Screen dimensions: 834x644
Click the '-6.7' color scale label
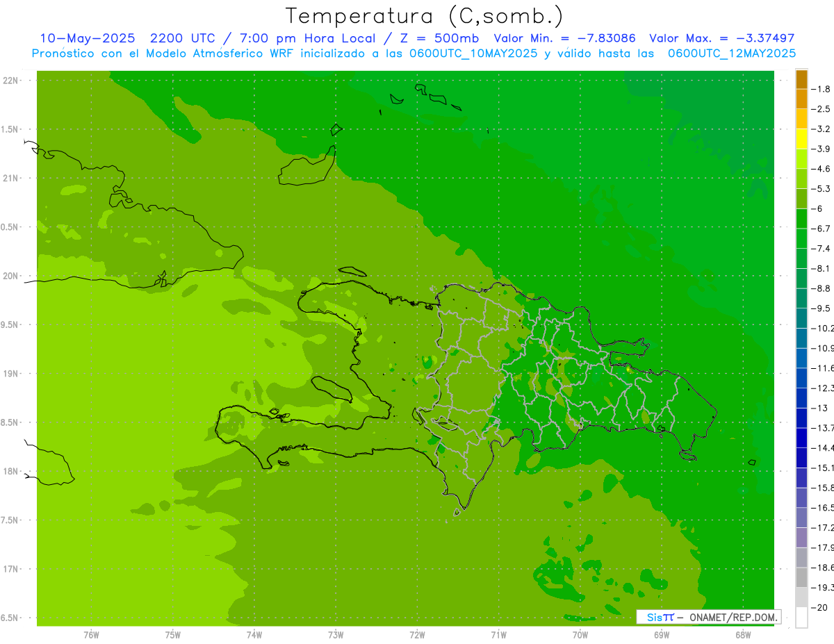(x=821, y=229)
